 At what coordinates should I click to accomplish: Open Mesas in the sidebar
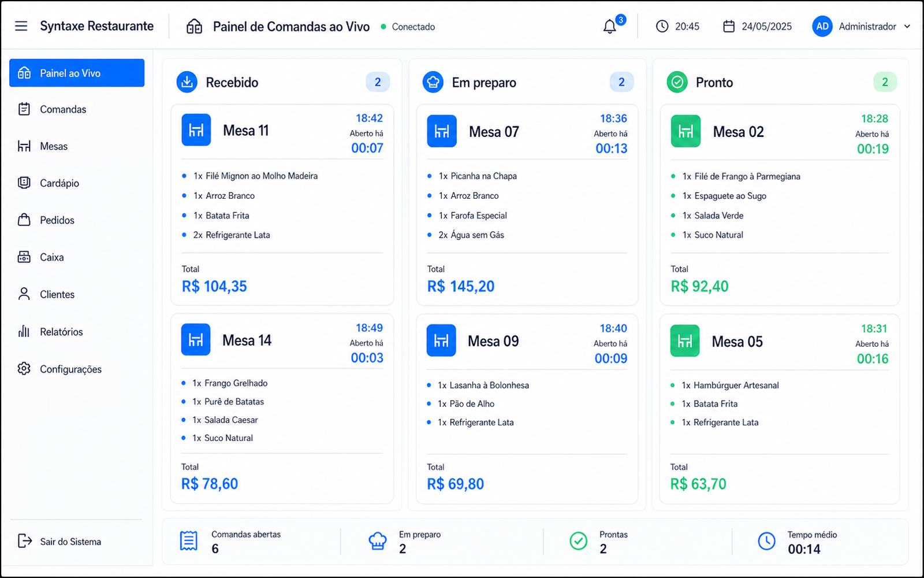pos(77,146)
